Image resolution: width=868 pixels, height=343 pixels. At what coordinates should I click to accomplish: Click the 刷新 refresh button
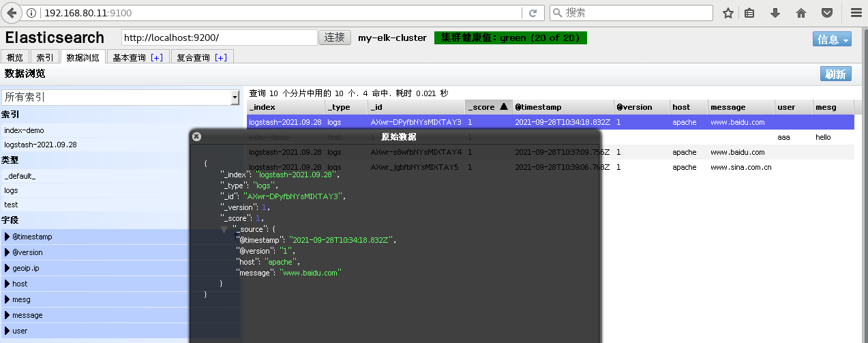[836, 74]
